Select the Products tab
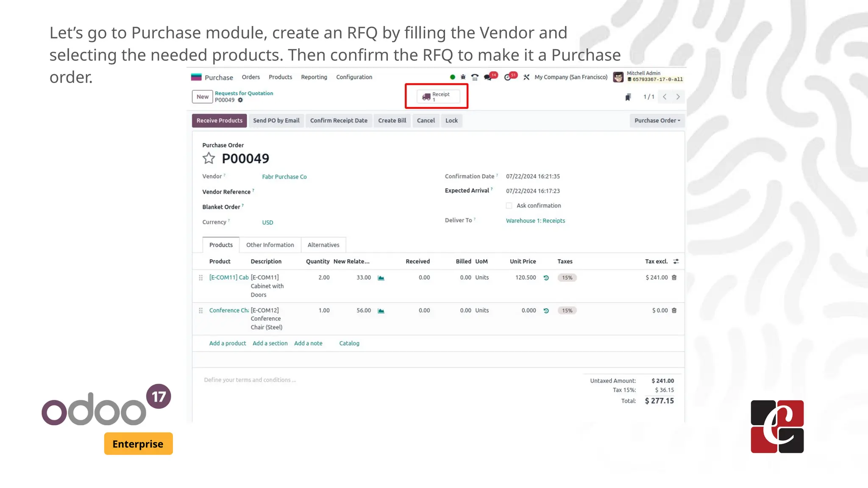The height and width of the screenshot is (488, 868). click(x=221, y=245)
